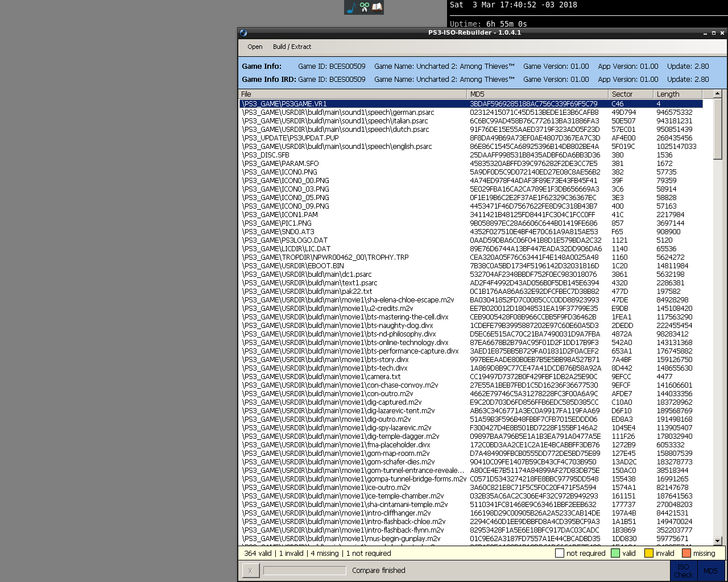Select the dc1.psarc file row
This screenshot has height=582, width=728.
pyautogui.click(x=471, y=274)
